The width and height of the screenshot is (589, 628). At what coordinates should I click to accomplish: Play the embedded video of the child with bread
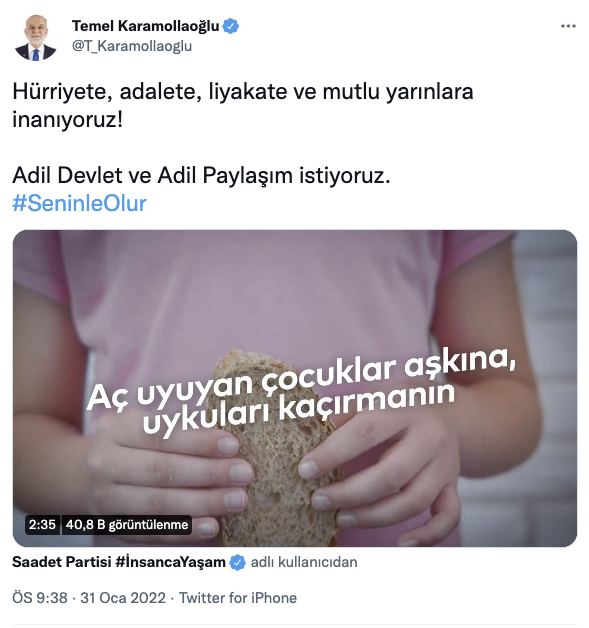tap(295, 388)
